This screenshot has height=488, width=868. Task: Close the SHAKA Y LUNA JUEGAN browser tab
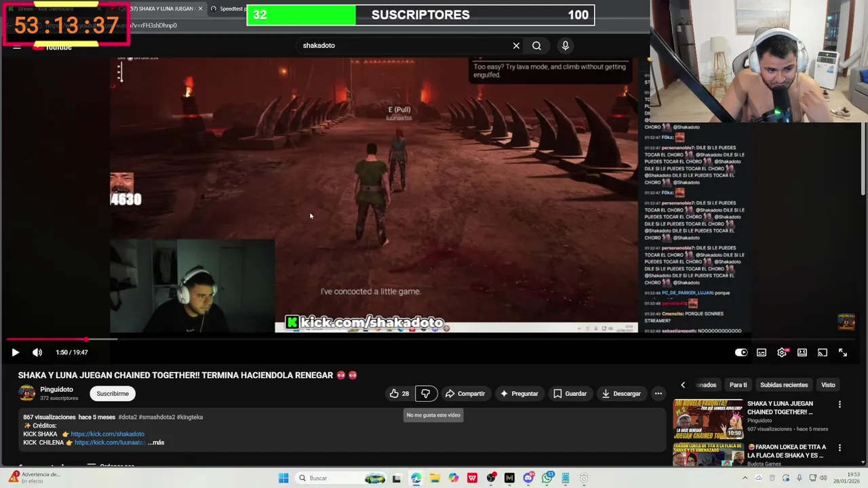[x=200, y=9]
